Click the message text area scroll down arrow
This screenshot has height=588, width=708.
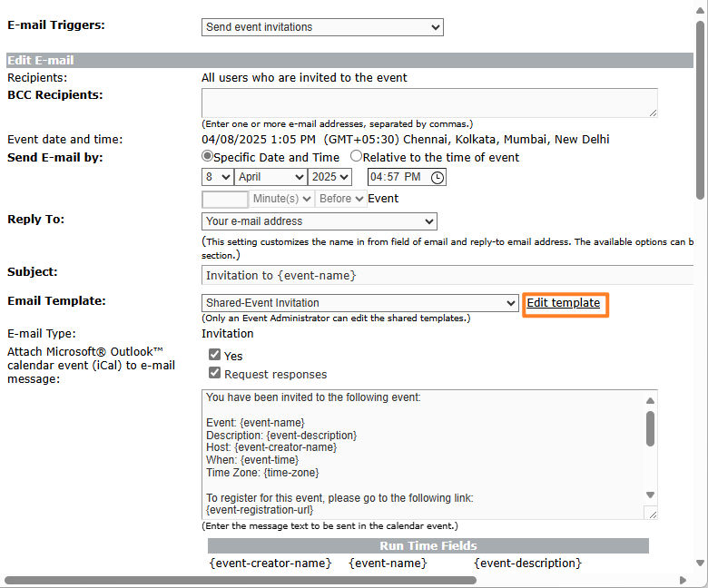650,495
